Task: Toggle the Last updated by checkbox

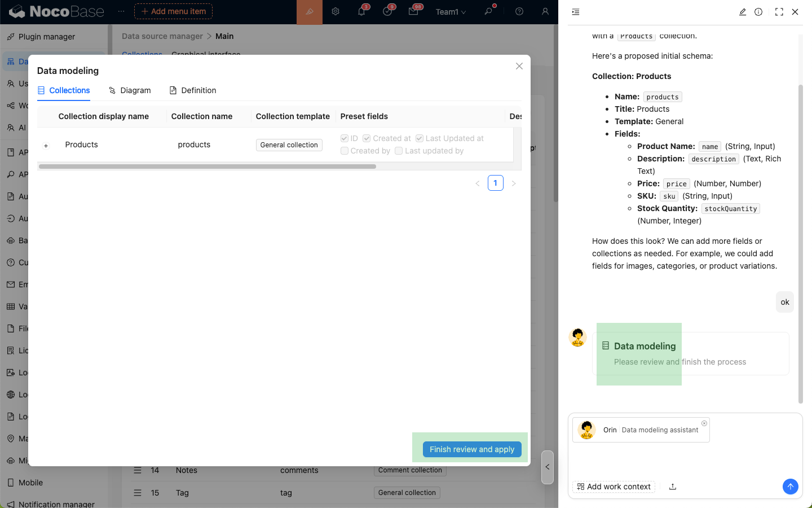Action: tap(399, 151)
